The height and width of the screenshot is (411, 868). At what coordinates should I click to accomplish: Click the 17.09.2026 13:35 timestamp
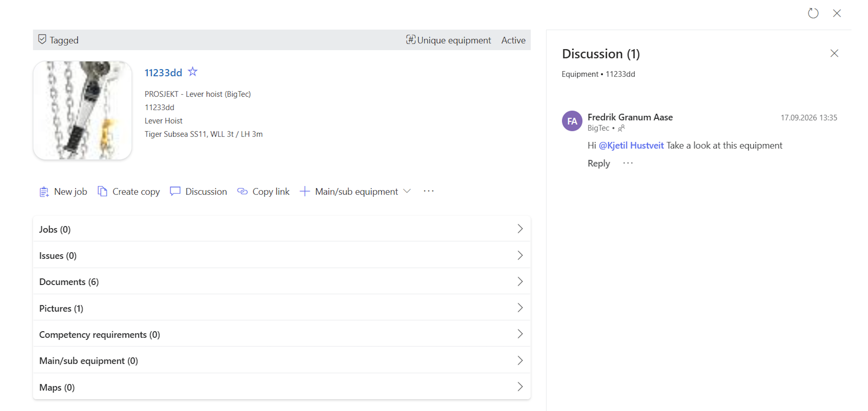tap(809, 118)
